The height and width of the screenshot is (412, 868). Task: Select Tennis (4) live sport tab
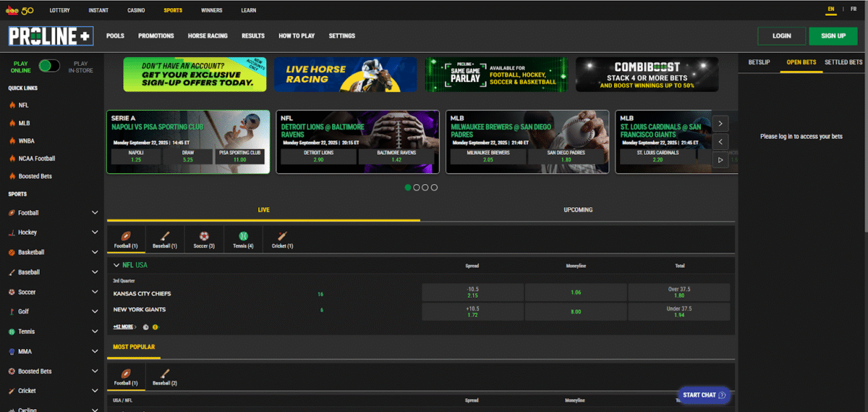click(243, 239)
